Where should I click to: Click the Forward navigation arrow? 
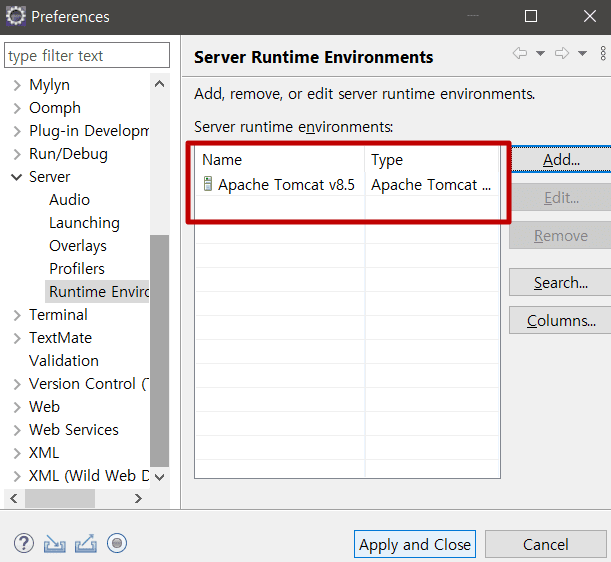(562, 53)
